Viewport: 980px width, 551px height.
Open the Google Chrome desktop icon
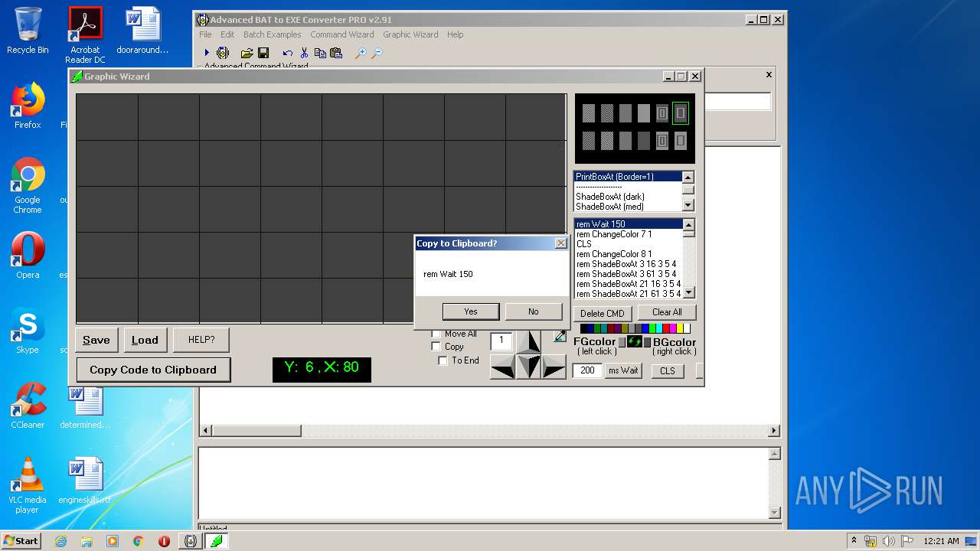coord(28,185)
